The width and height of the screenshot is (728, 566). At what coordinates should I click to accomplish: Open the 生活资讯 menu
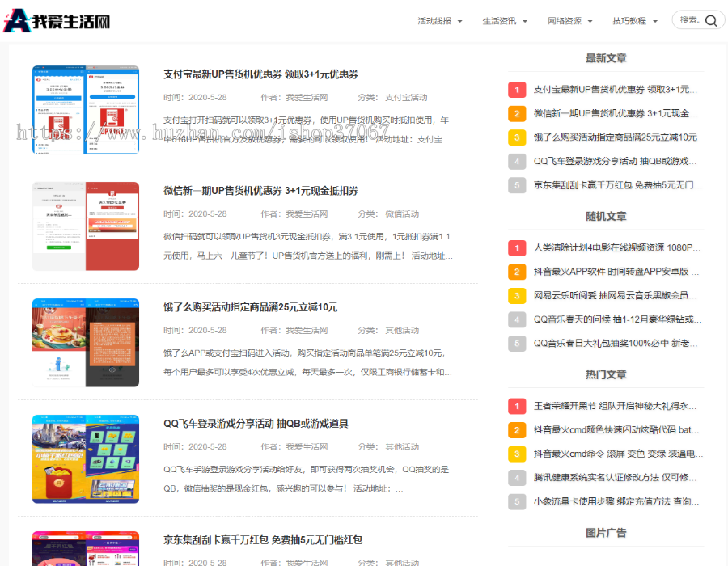[x=499, y=21]
